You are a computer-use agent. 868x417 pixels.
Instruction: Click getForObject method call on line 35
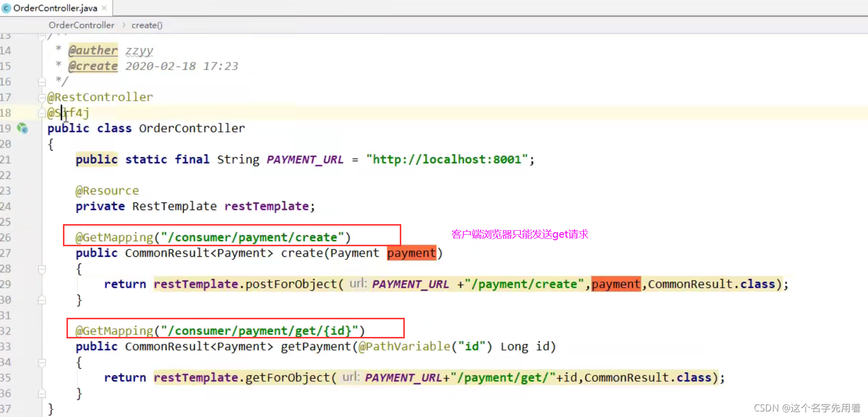point(287,378)
